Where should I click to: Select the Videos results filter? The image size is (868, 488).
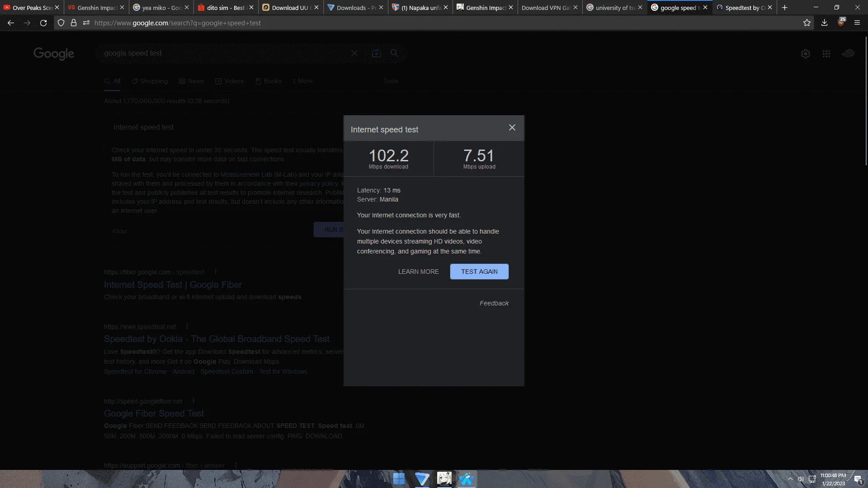pos(230,81)
